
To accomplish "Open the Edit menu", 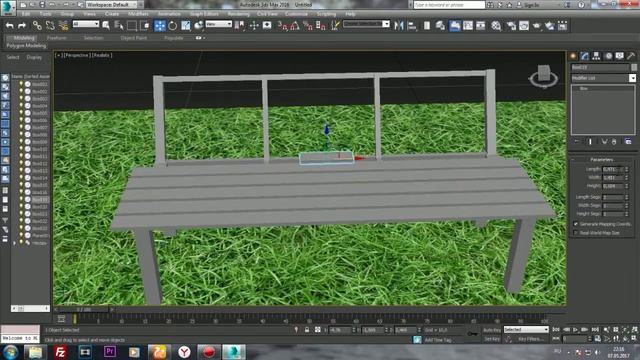I will coord(26,14).
